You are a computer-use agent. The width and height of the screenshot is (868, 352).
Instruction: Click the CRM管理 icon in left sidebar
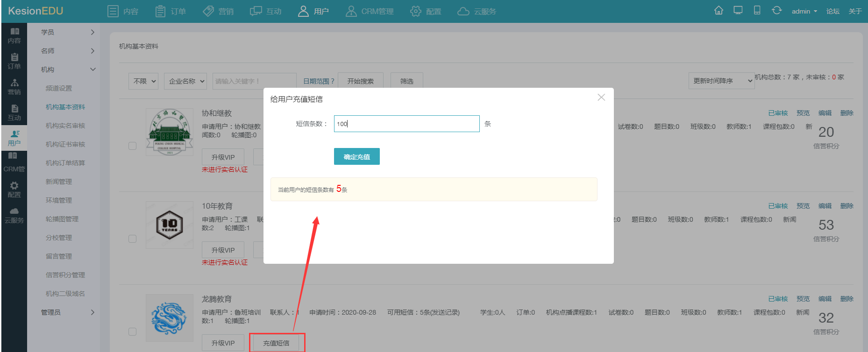coord(14,163)
